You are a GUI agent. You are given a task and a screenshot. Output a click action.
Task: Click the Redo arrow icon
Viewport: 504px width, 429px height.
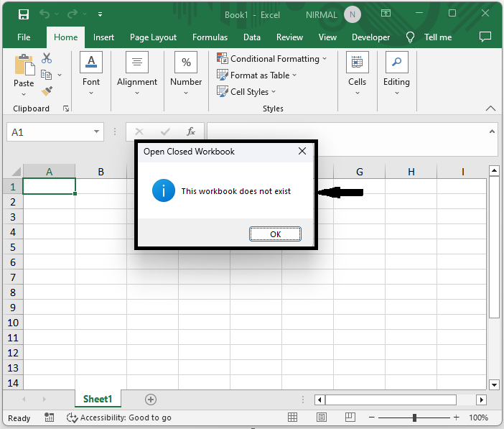pyautogui.click(x=73, y=14)
